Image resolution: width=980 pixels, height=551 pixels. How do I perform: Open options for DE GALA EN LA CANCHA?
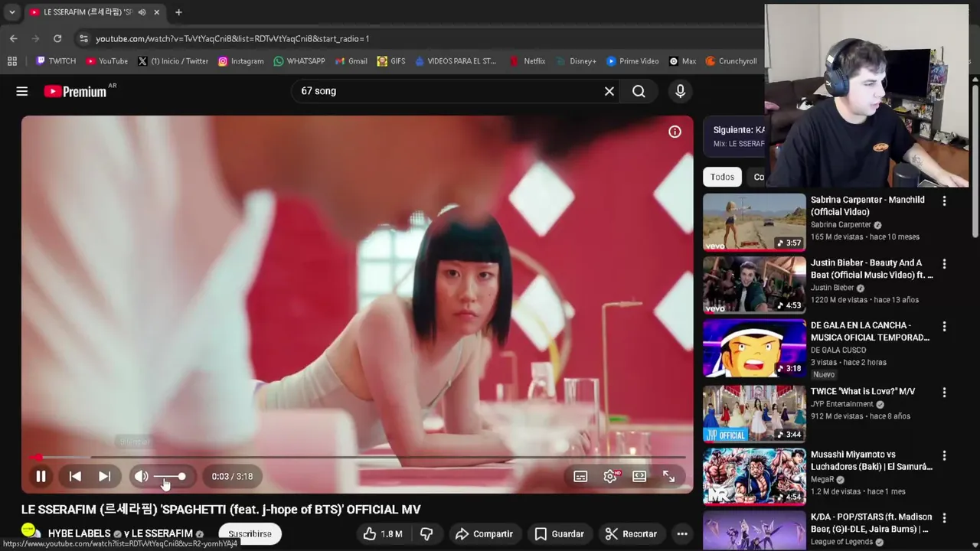pyautogui.click(x=944, y=326)
